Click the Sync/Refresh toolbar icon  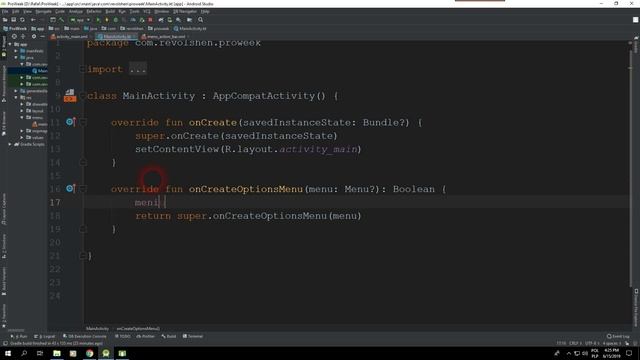click(x=22, y=20)
